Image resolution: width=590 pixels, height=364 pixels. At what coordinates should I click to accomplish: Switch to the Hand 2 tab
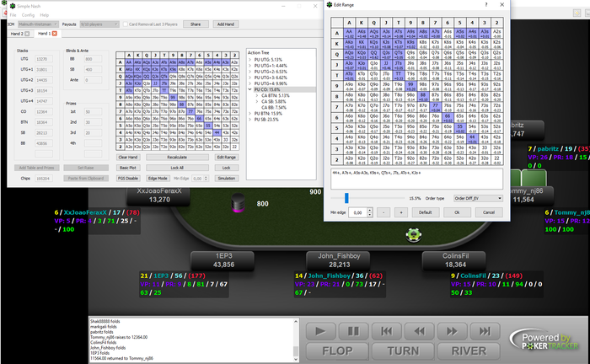coord(20,34)
